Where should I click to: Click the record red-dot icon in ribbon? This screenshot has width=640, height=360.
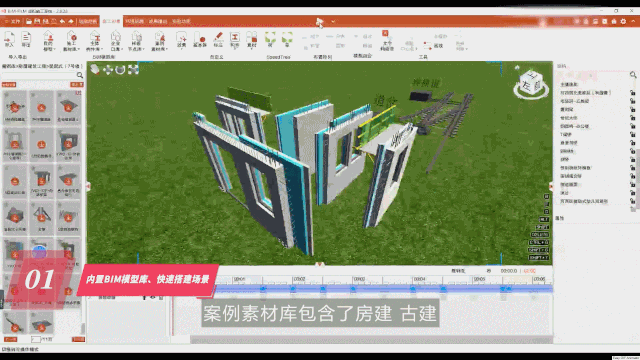(200, 40)
